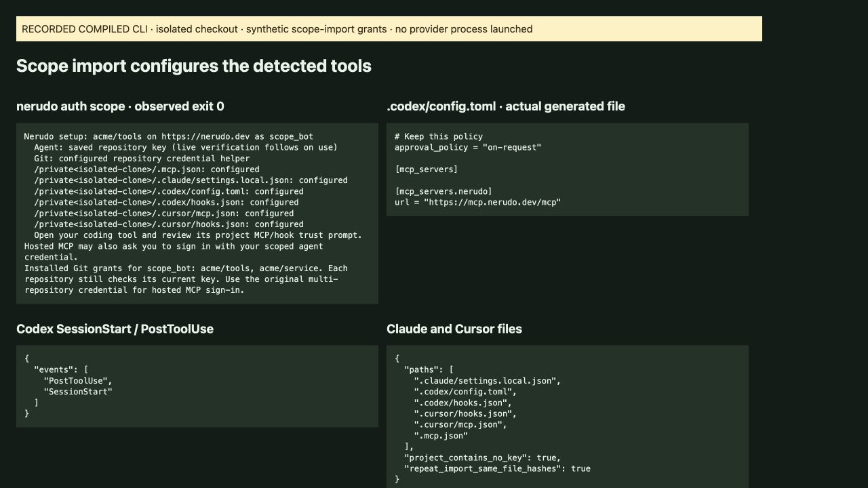Click the "events": [ key in the JSON
This screenshot has width=868, height=488.
[62, 369]
